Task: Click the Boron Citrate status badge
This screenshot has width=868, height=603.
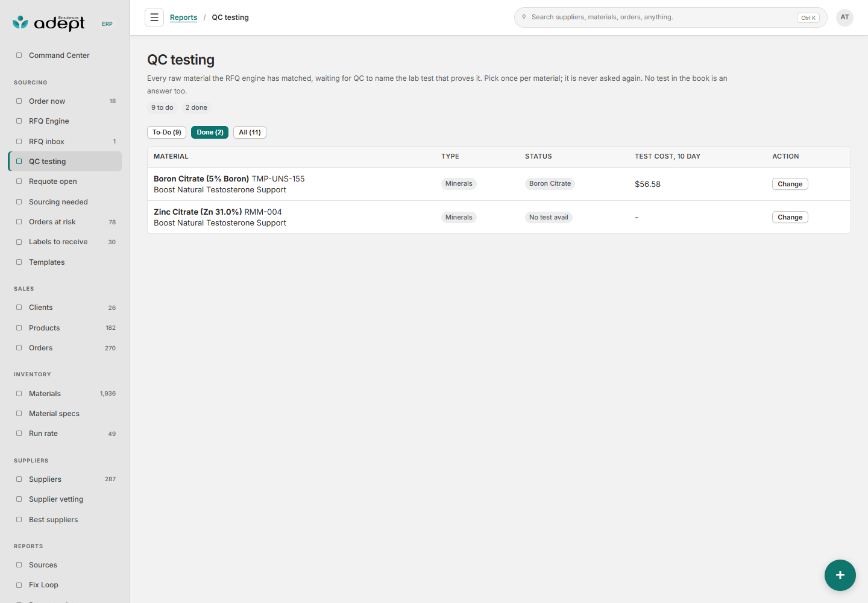Action: click(x=550, y=184)
